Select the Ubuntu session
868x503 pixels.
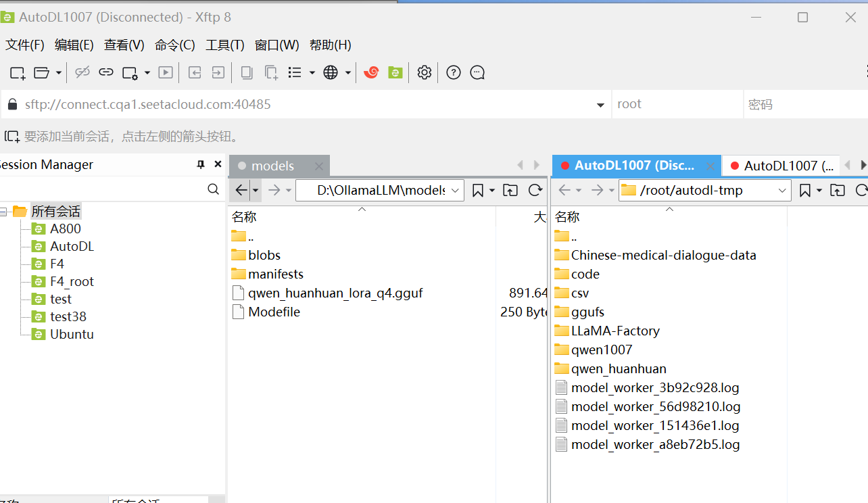click(x=72, y=335)
